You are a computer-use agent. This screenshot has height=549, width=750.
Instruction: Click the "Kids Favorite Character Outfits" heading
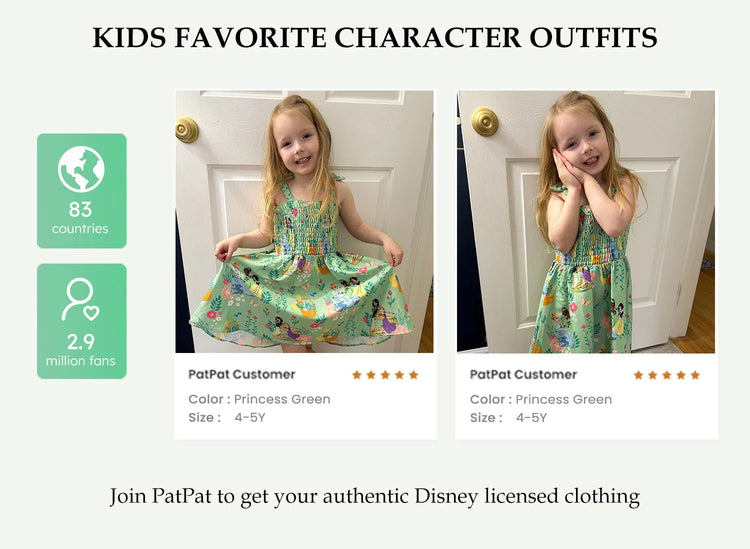pyautogui.click(x=375, y=38)
